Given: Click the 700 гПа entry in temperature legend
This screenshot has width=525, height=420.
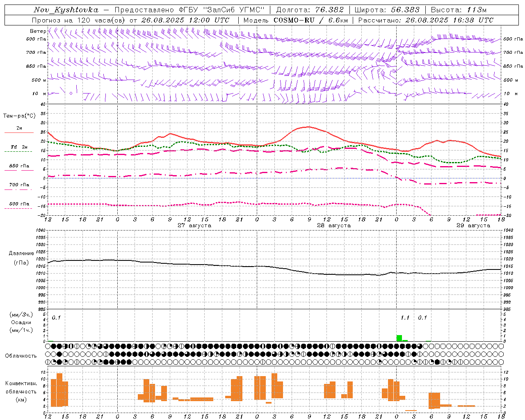Looking at the screenshot, I should pyautogui.click(x=19, y=185).
